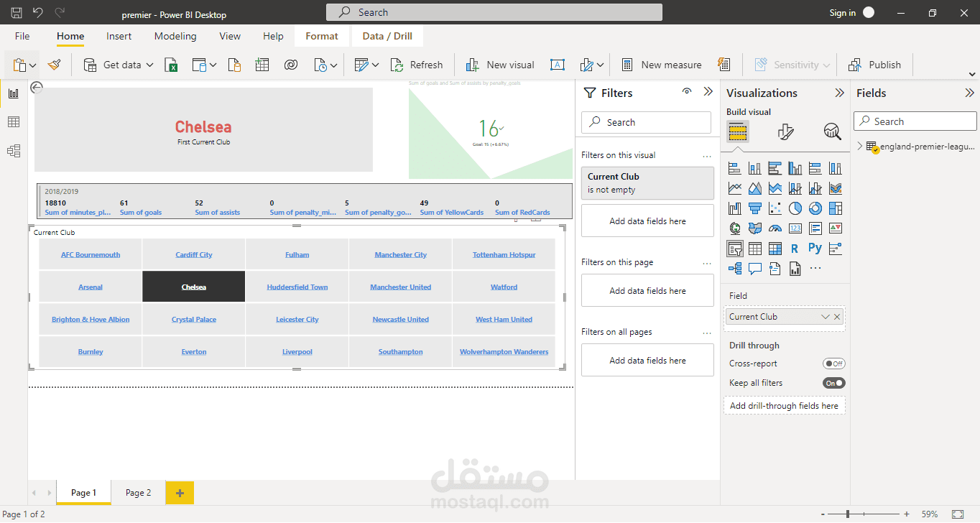This screenshot has width=980, height=523.
Task: Open the Format ribbon tab
Action: point(322,36)
